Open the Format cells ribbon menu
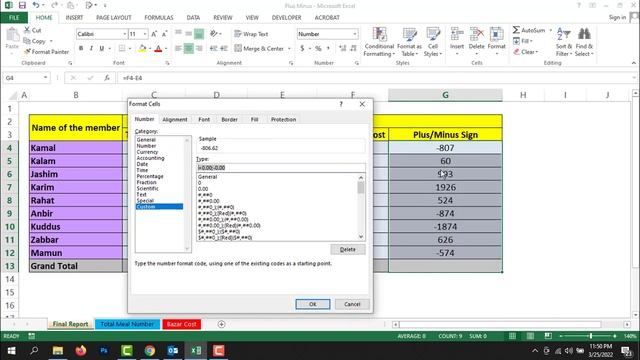The image size is (640, 360). pos(496,41)
